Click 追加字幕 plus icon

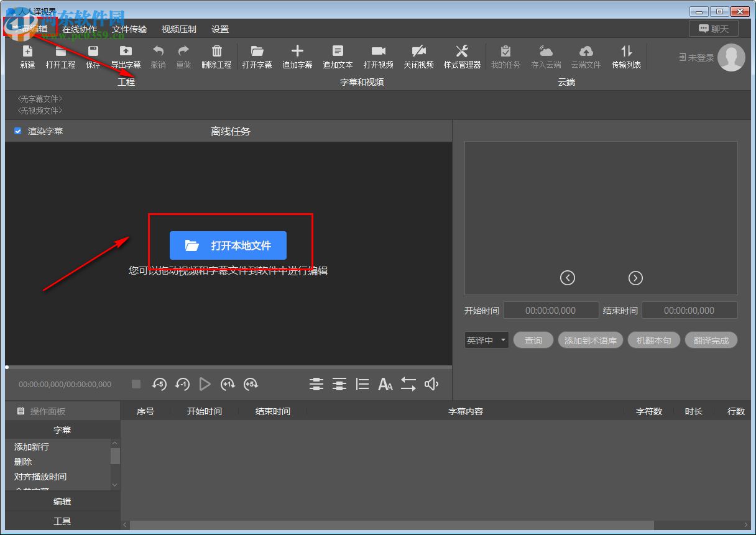[x=297, y=52]
